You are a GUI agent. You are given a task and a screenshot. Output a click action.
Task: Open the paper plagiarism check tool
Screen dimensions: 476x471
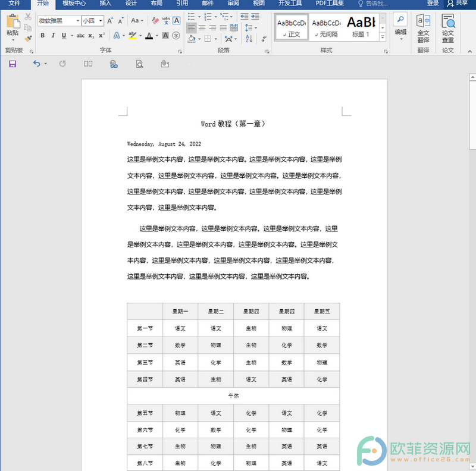click(x=448, y=29)
